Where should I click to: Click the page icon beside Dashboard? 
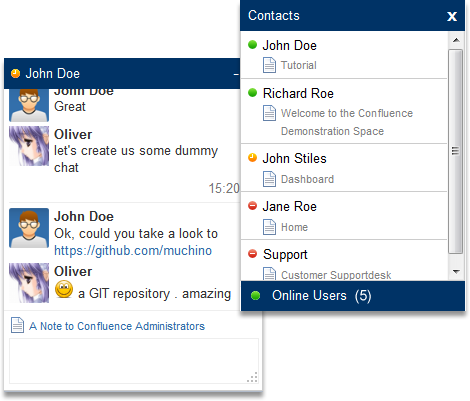coord(269,179)
